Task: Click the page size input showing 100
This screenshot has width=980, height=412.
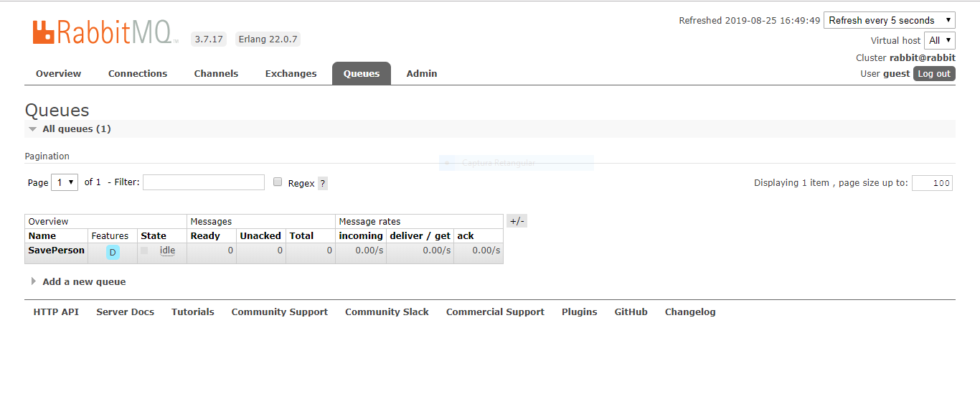Action: 932,183
